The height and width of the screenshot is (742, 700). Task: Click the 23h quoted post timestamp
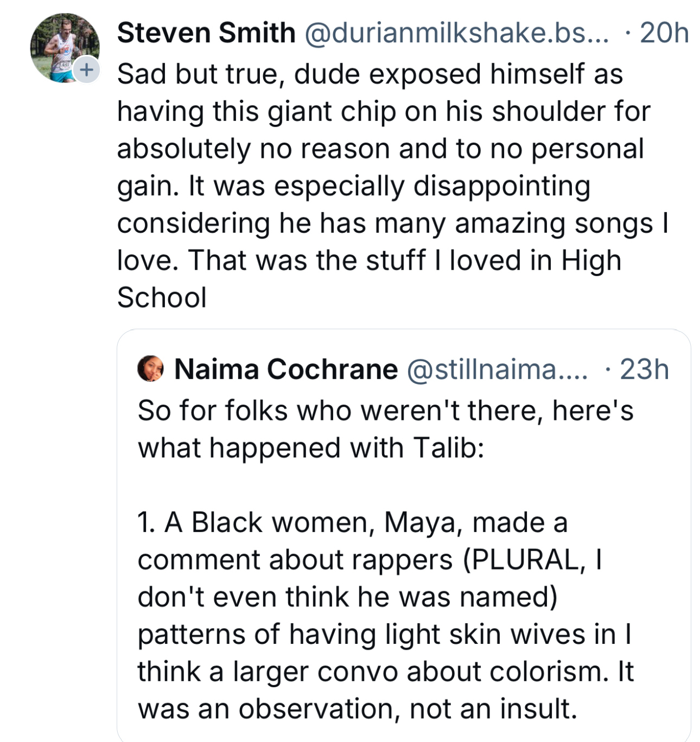(644, 369)
